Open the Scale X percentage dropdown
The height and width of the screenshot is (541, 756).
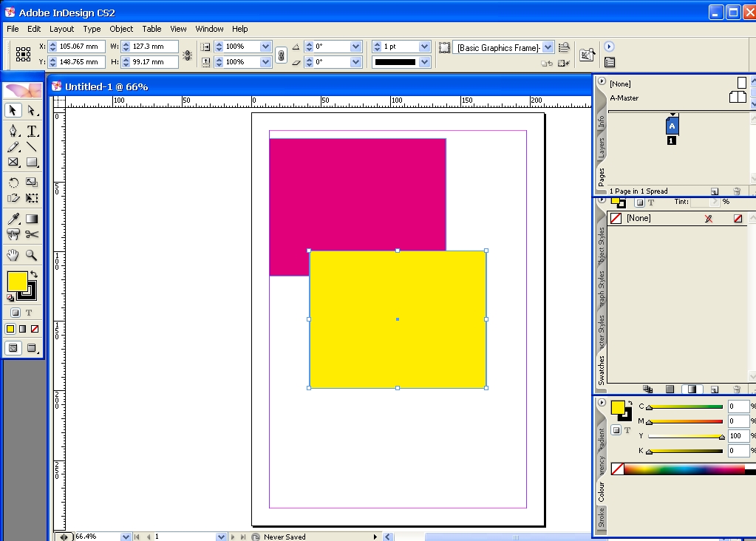[265, 47]
